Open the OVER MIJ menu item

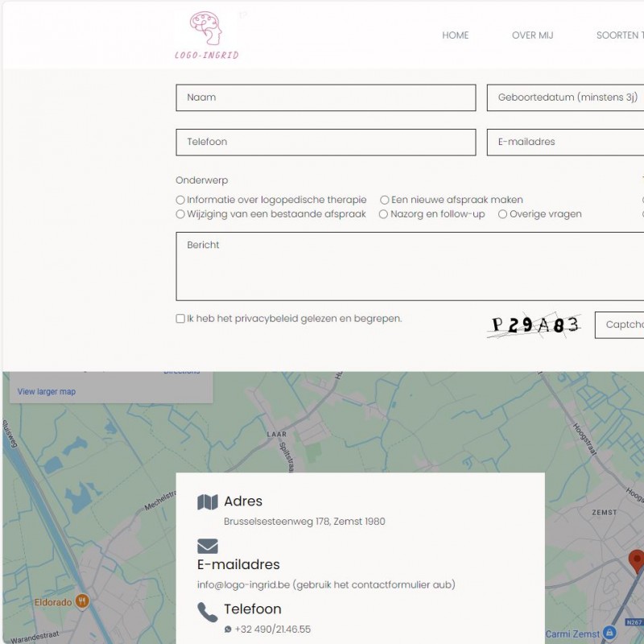[532, 35]
